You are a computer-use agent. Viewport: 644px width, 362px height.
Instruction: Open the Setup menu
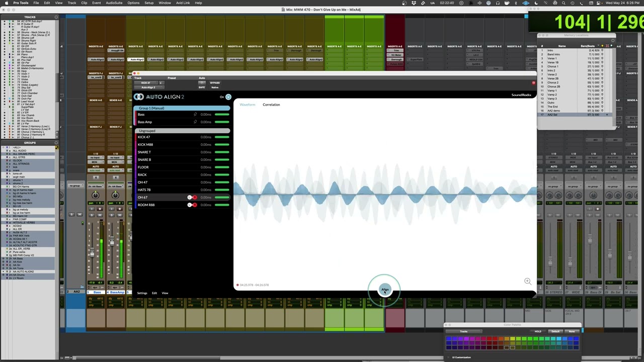pos(149,3)
